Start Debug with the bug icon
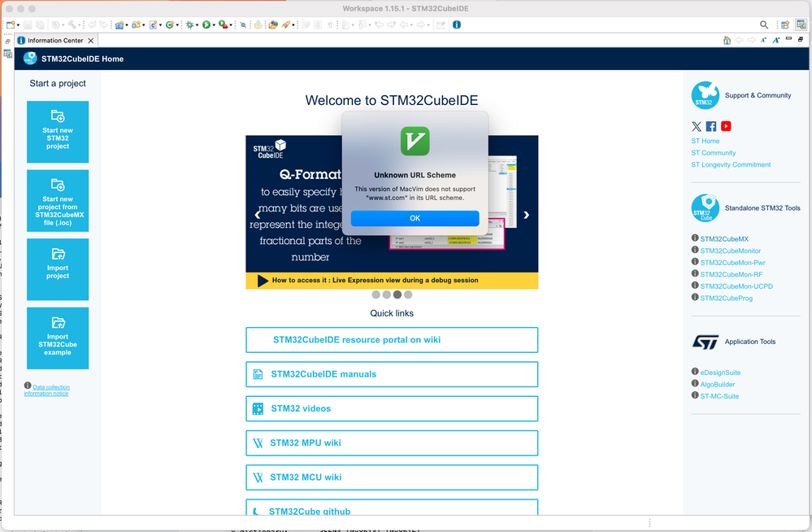Image resolution: width=812 pixels, height=532 pixels. [189, 25]
